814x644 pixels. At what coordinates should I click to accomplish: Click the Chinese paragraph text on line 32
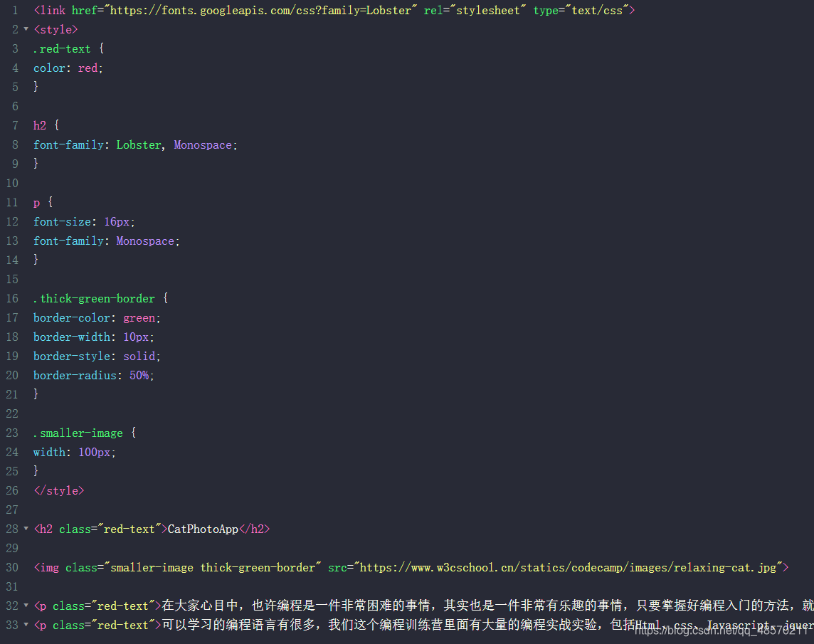coord(487,606)
